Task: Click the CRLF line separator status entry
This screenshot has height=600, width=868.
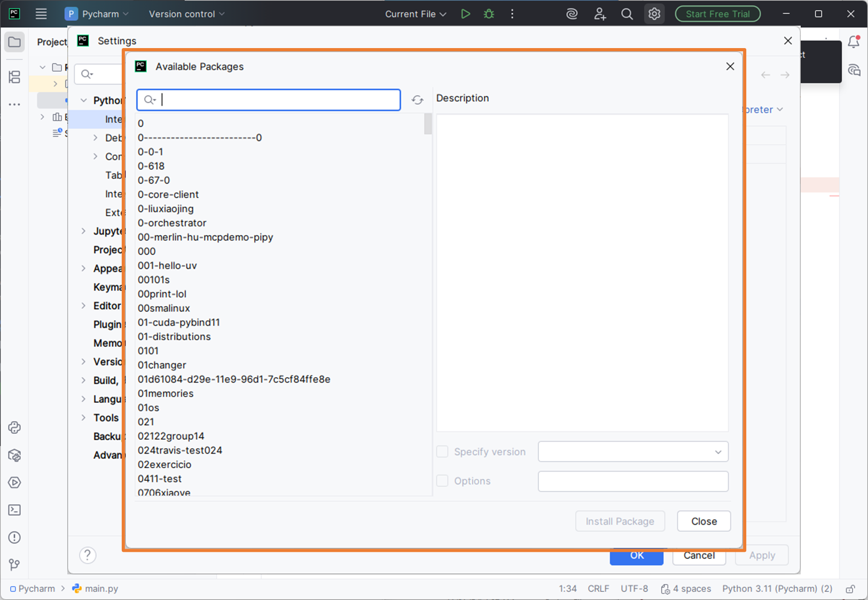Action: click(598, 589)
